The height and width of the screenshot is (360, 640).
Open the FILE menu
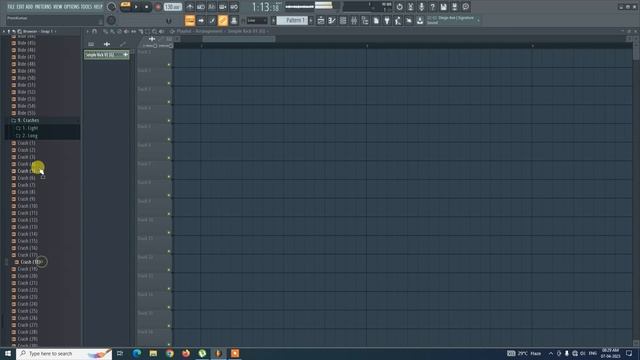coord(11,7)
